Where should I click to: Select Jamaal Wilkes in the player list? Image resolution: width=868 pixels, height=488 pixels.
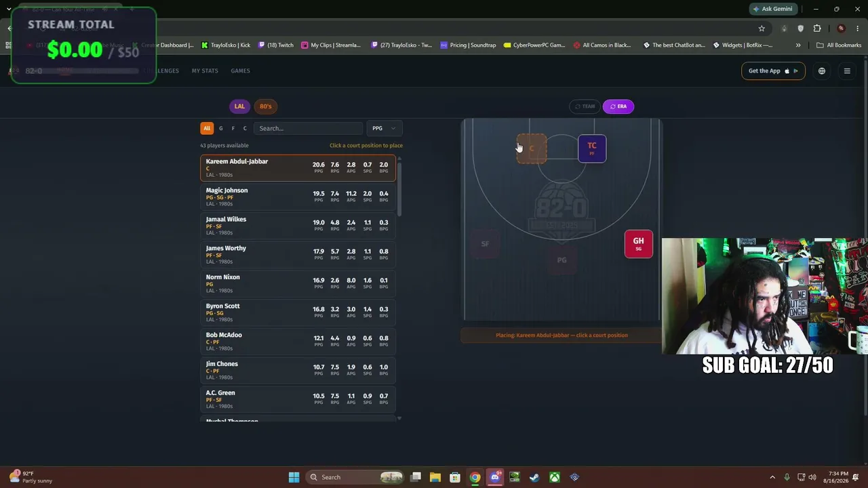click(x=298, y=226)
